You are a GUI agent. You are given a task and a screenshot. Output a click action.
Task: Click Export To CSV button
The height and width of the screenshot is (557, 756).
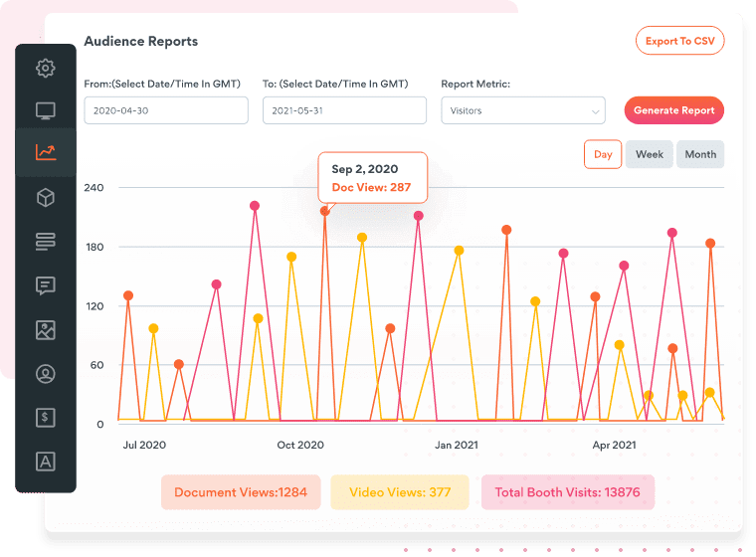[679, 41]
